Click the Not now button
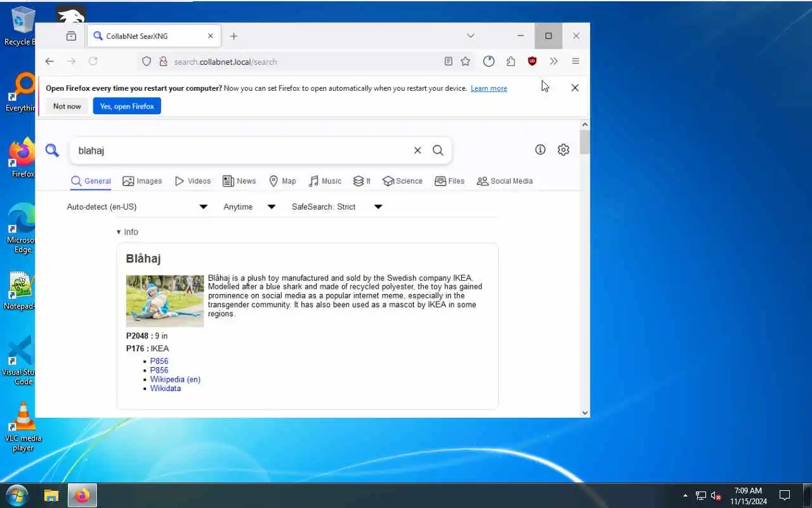 coord(67,106)
